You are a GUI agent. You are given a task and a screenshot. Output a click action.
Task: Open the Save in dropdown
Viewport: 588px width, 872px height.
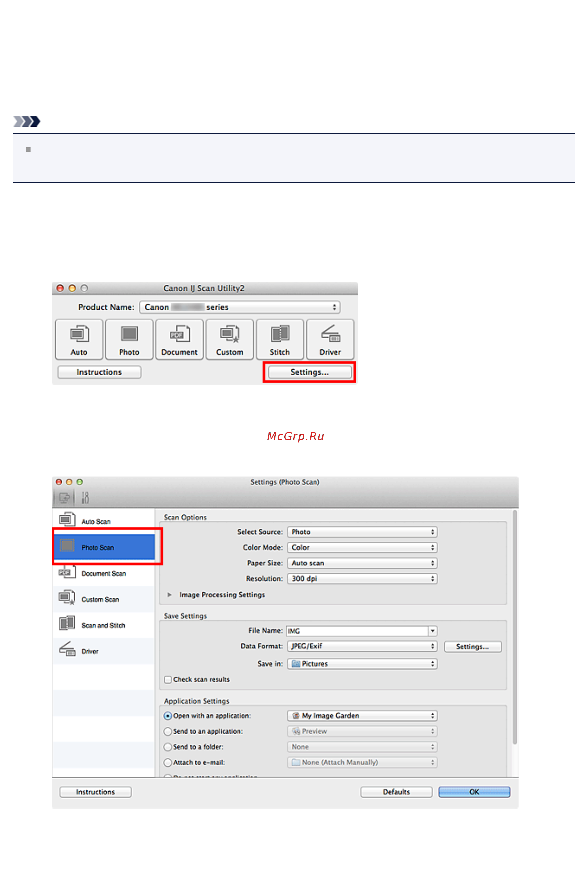tap(362, 663)
